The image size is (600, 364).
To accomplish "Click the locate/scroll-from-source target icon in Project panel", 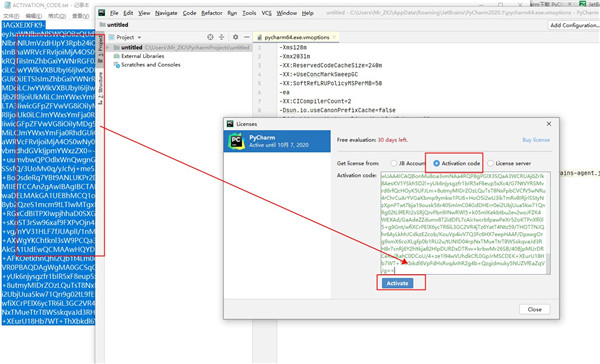I will pyautogui.click(x=210, y=37).
